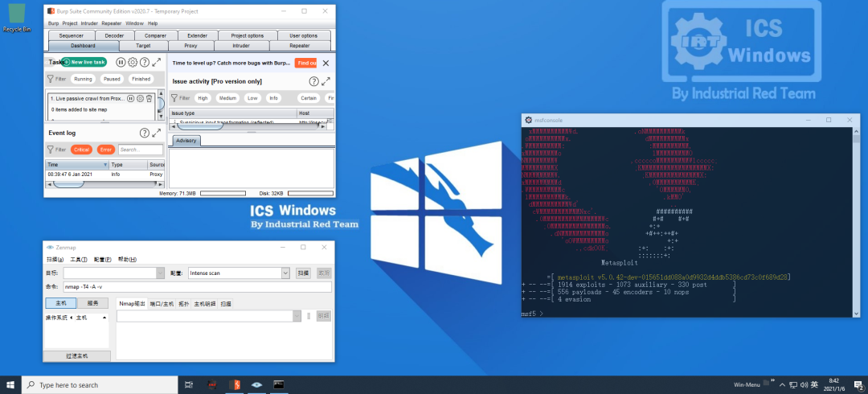This screenshot has height=394, width=868.
Task: Open the Project menu in Burp
Action: point(70,23)
